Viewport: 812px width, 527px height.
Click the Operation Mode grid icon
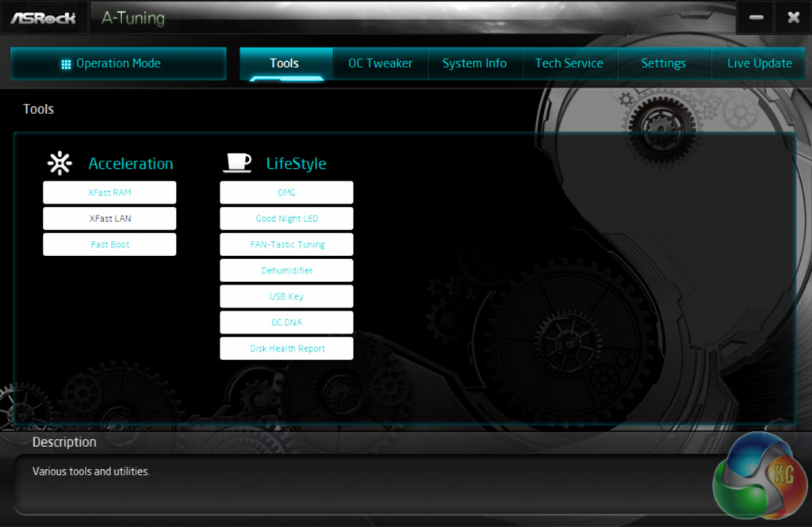66,64
